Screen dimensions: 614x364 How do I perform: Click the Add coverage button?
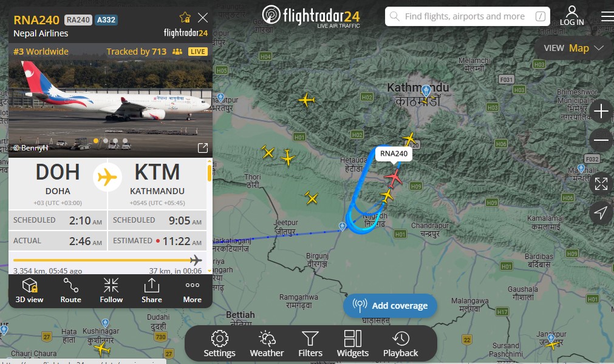point(390,305)
